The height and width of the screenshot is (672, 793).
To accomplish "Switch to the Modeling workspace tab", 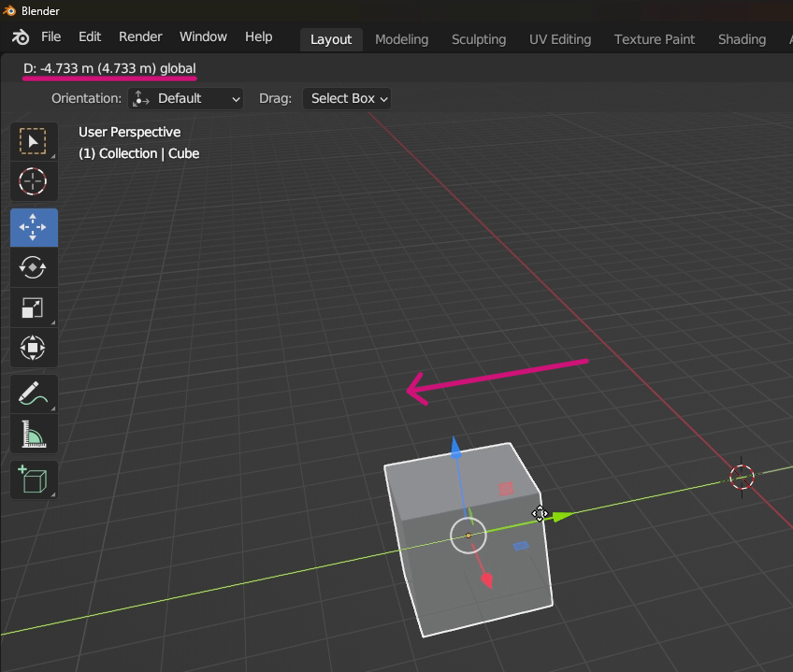I will coord(401,39).
